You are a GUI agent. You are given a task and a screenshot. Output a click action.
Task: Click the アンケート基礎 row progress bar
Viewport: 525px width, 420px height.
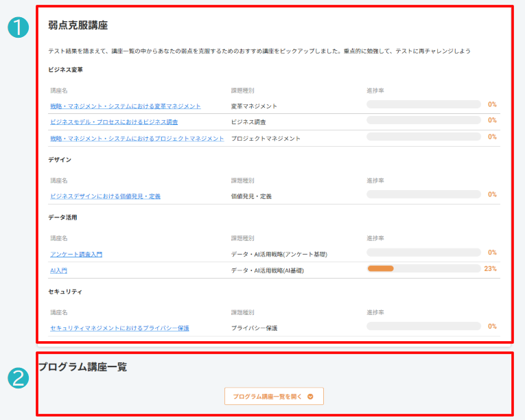(423, 252)
